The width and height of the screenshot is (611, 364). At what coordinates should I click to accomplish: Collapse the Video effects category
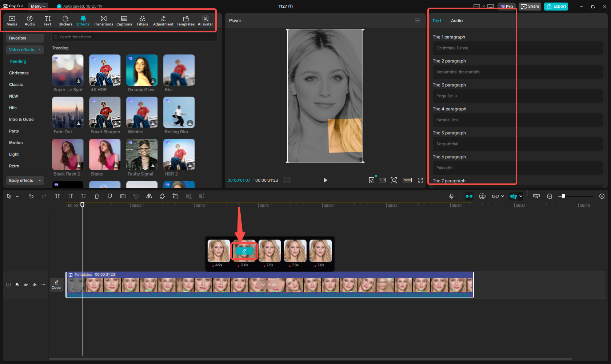click(39, 50)
